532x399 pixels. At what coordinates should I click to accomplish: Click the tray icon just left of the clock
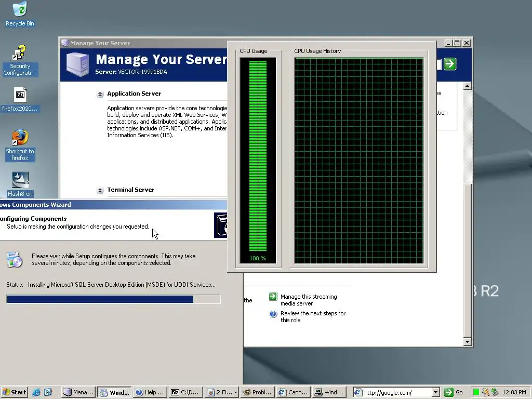point(495,392)
